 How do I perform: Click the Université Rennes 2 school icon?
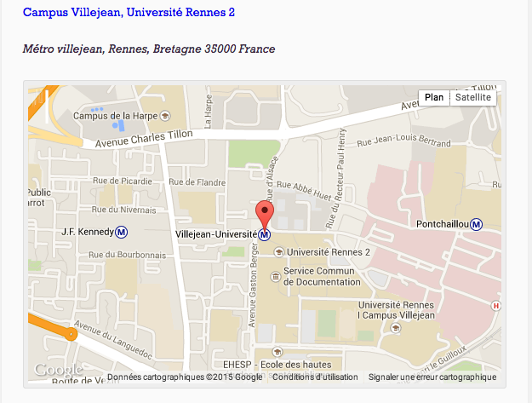click(279, 252)
